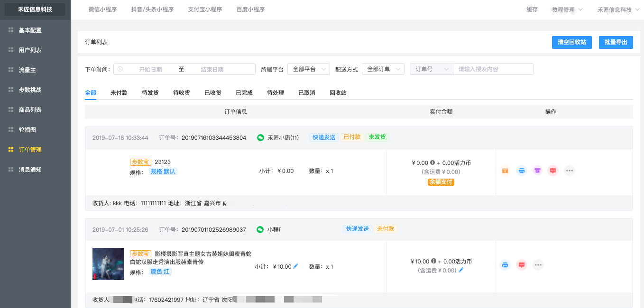Image resolution: width=644 pixels, height=308 pixels.
Task: Expand the 教程管理 menu in header
Action: (x=567, y=10)
